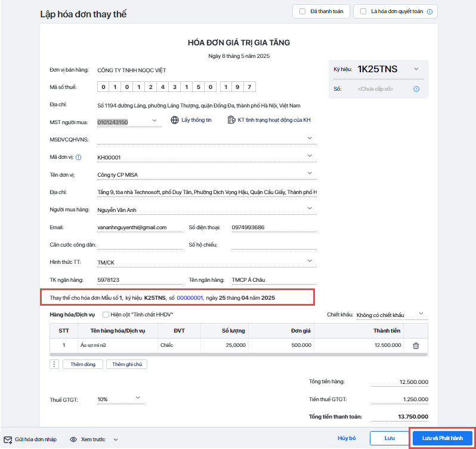Click the info icon next to Mã đơn vị
Screen dimensions: 476x449
pos(78,158)
